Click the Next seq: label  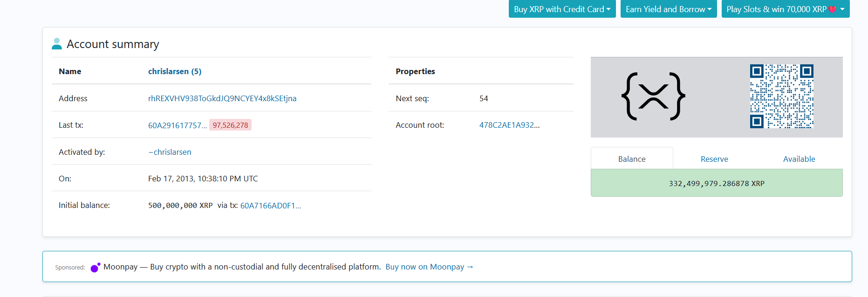click(412, 98)
